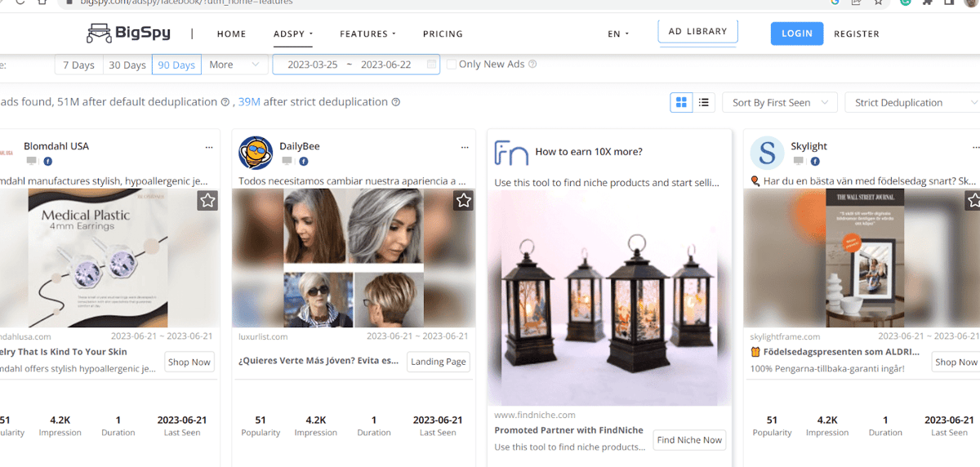Click the Landing Page button on DailyBee ad
980x467 pixels.
pyautogui.click(x=439, y=362)
